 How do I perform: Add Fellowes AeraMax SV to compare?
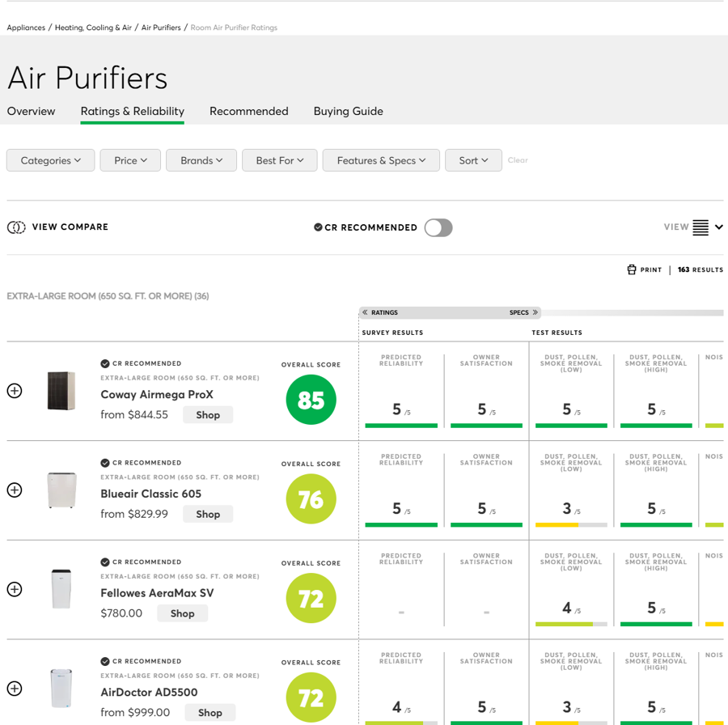coord(15,590)
